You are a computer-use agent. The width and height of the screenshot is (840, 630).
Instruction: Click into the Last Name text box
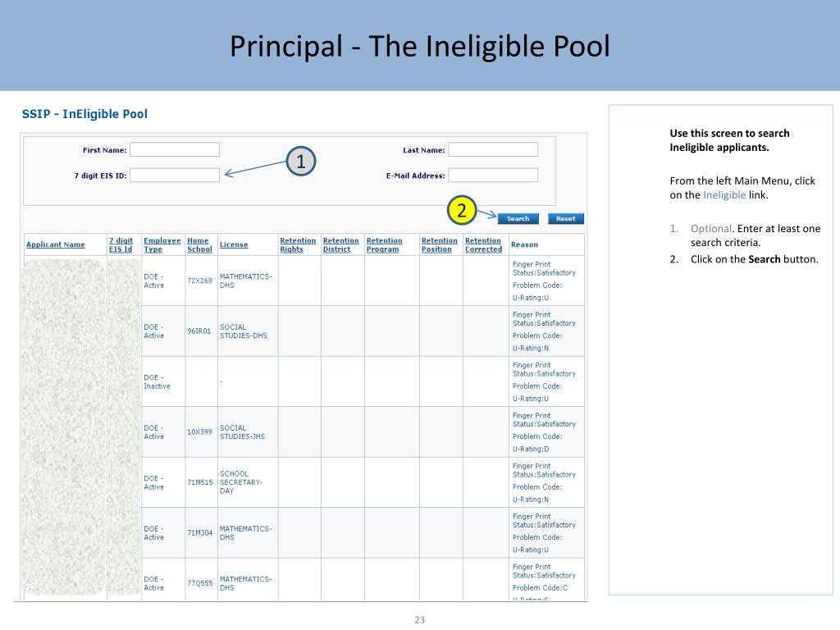point(493,149)
